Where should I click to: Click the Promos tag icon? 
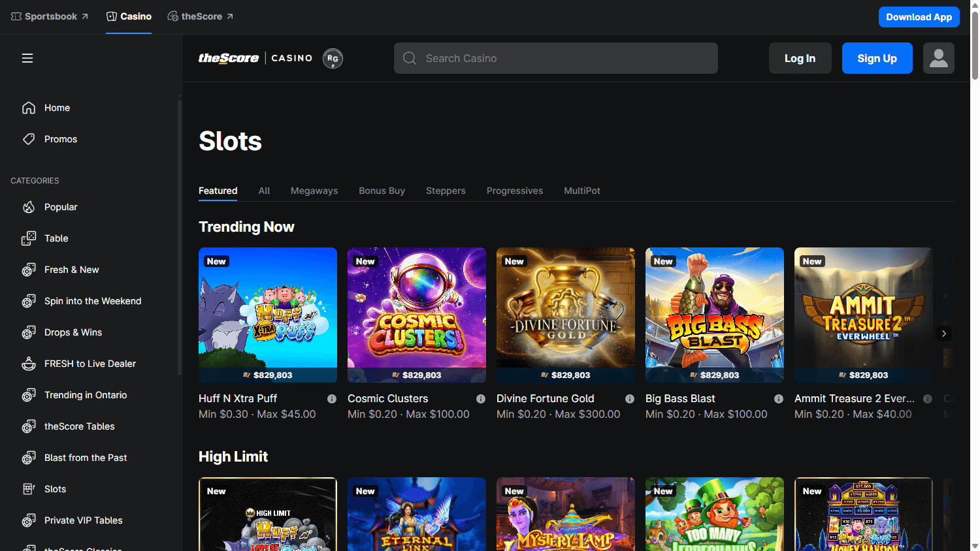[29, 139]
